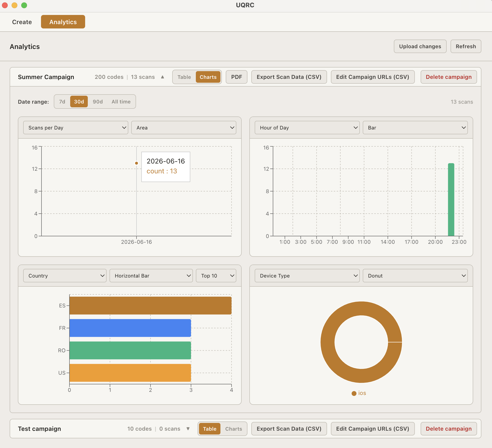The height and width of the screenshot is (448, 492).
Task: Switch to the Create tab
Action: [22, 22]
